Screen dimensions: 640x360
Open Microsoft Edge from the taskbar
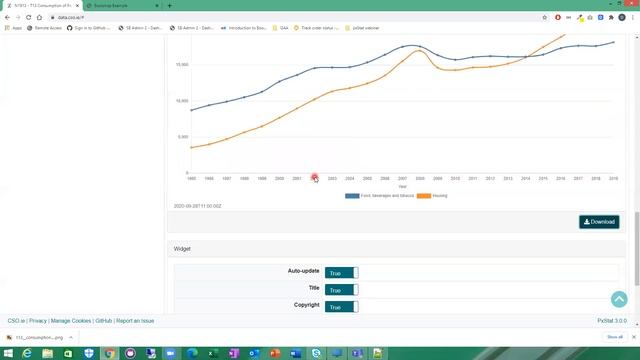tap(192, 353)
